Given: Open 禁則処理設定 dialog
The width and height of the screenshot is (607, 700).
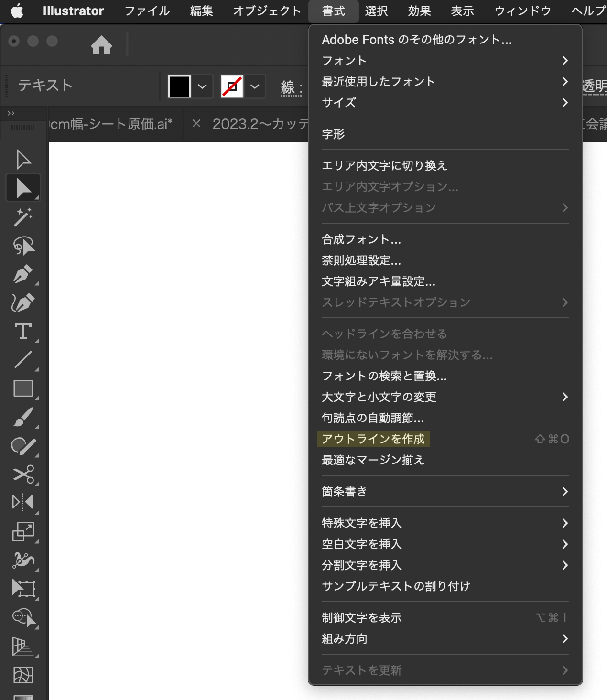Looking at the screenshot, I should (x=445, y=260).
